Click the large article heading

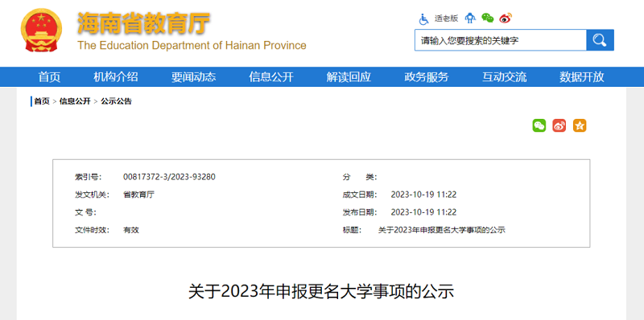321,292
